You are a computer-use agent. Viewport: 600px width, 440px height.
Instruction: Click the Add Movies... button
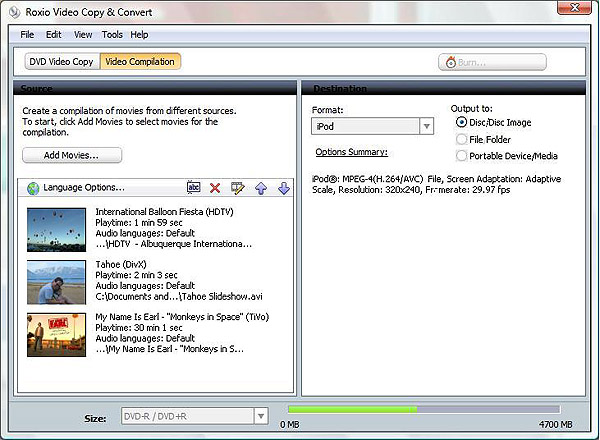pos(72,155)
